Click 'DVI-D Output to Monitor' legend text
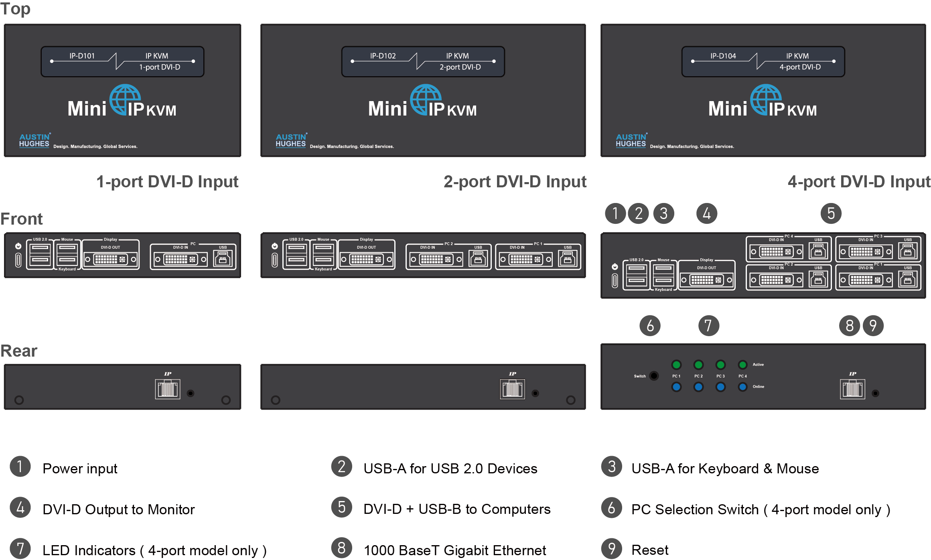Screen dimensions: 931x560 119,509
